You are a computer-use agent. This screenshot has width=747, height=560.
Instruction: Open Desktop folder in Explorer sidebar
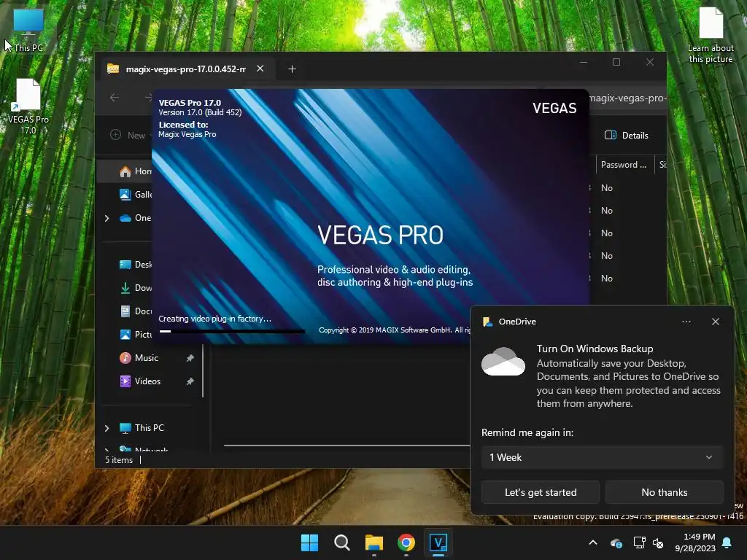135,264
